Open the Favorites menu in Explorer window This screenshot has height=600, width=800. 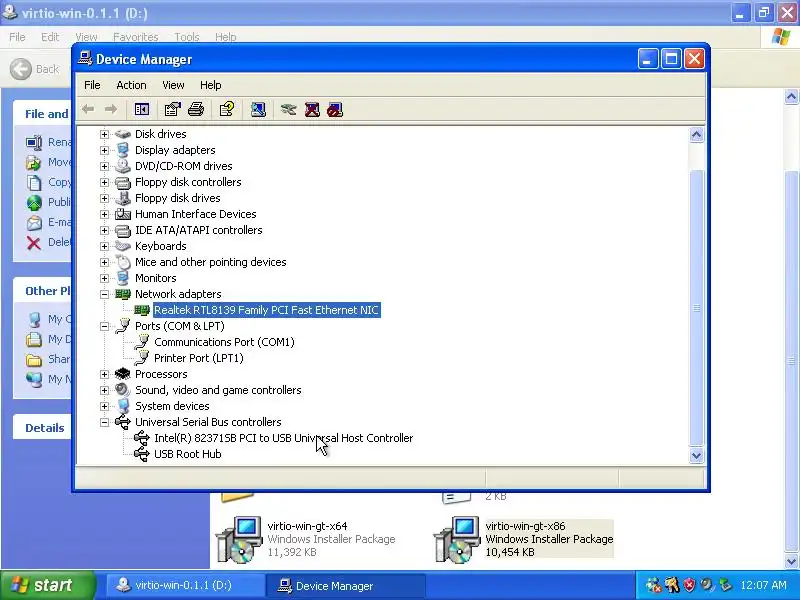pyautogui.click(x=135, y=37)
